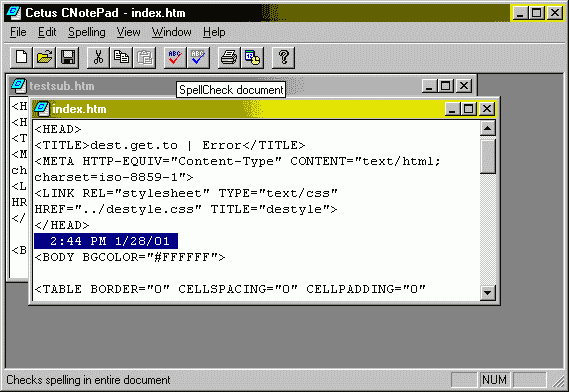
Task: Click the 'charset=iso-8859-1">' line
Action: click(114, 177)
